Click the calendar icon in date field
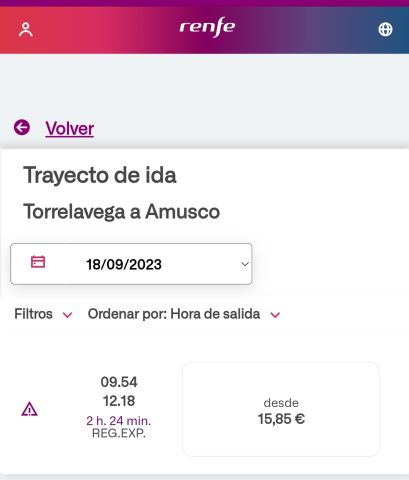Screen dimensions: 409x480 [x=38, y=262]
